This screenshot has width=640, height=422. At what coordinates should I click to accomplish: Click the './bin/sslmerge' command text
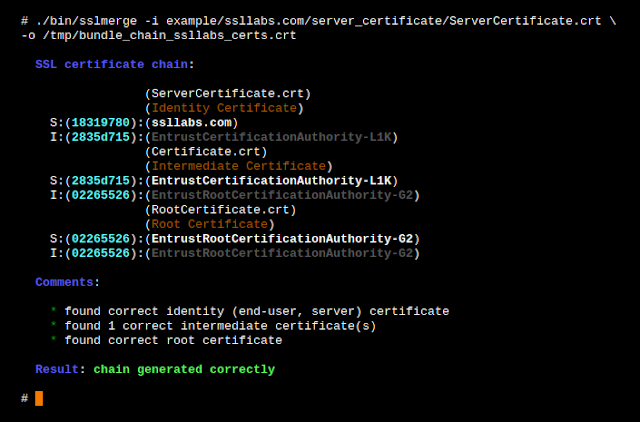click(87, 21)
